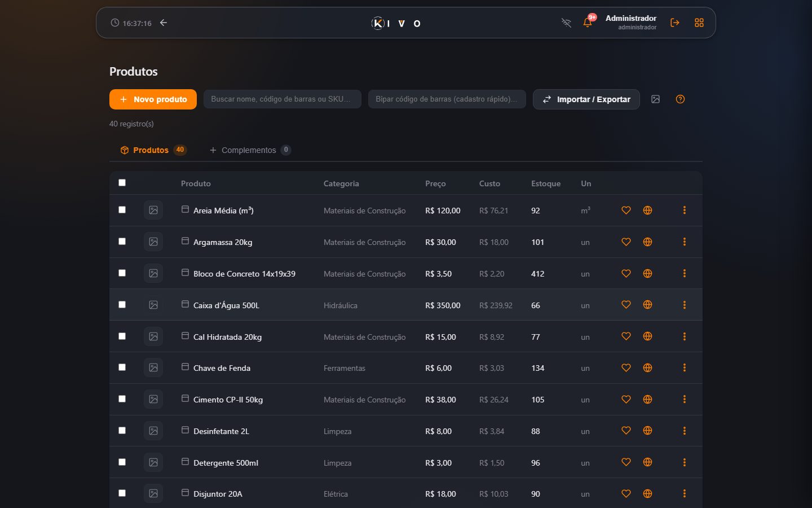
Task: Click the Novo produto button
Action: 153,99
